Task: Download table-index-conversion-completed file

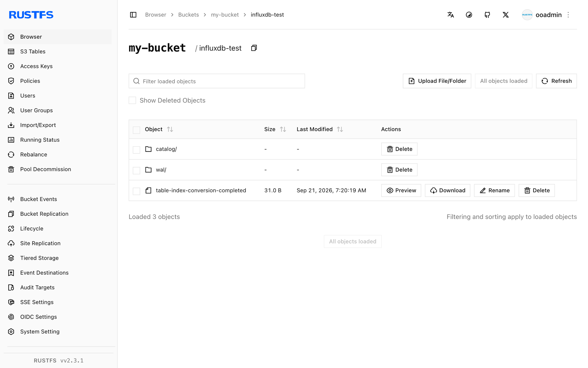Action: coord(447,190)
